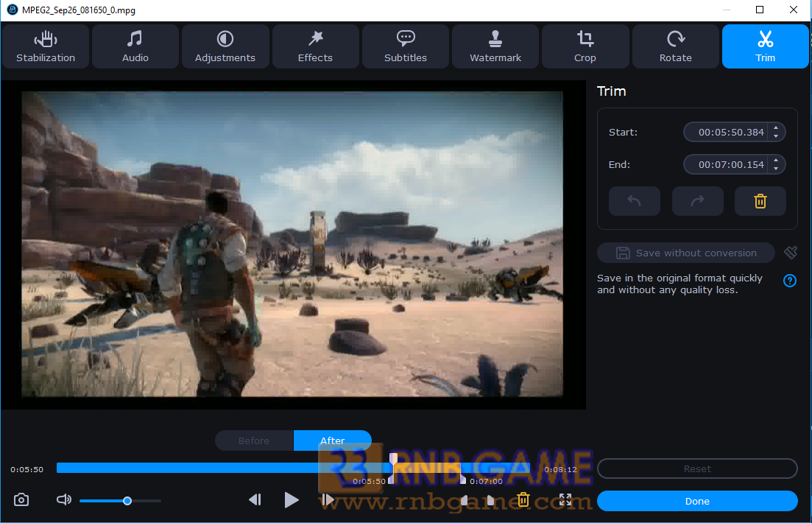Image resolution: width=812 pixels, height=523 pixels.
Task: Play the video
Action: (292, 499)
